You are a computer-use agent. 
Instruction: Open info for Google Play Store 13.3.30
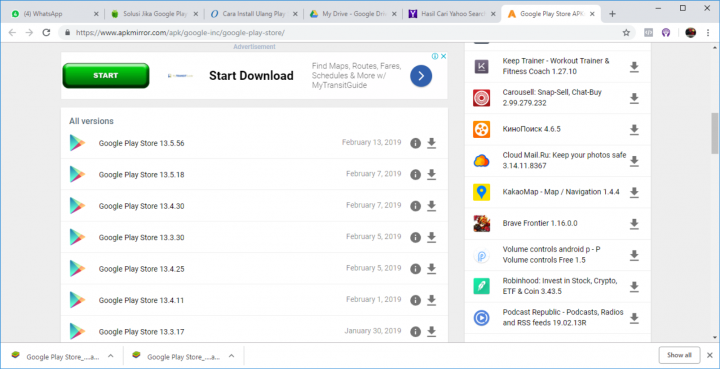pos(416,237)
